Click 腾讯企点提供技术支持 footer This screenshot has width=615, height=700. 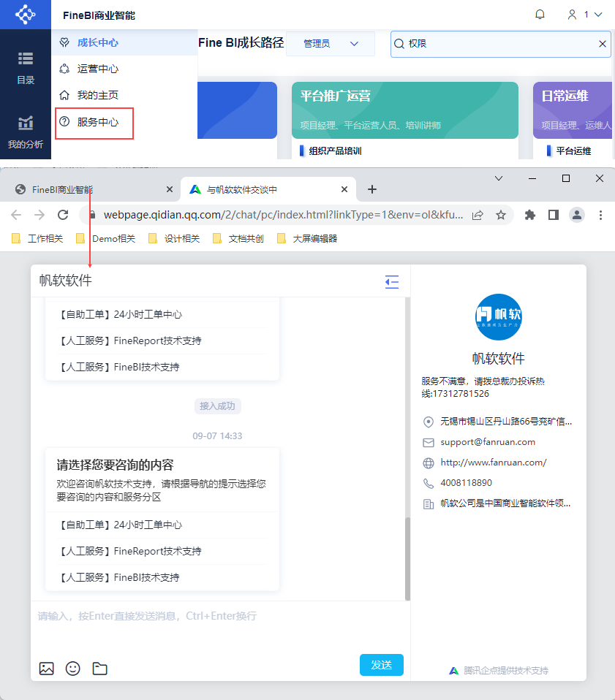coord(499,670)
